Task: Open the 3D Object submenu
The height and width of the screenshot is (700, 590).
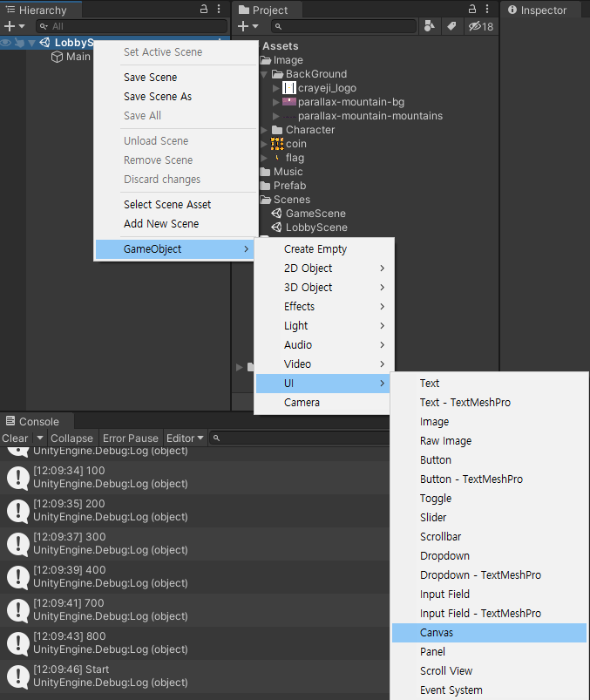Action: [x=323, y=288]
